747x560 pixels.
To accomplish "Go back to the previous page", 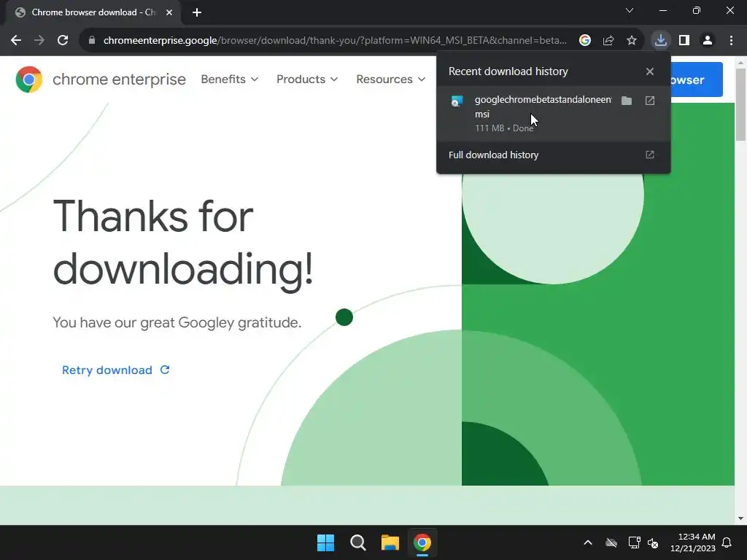I will tap(16, 41).
